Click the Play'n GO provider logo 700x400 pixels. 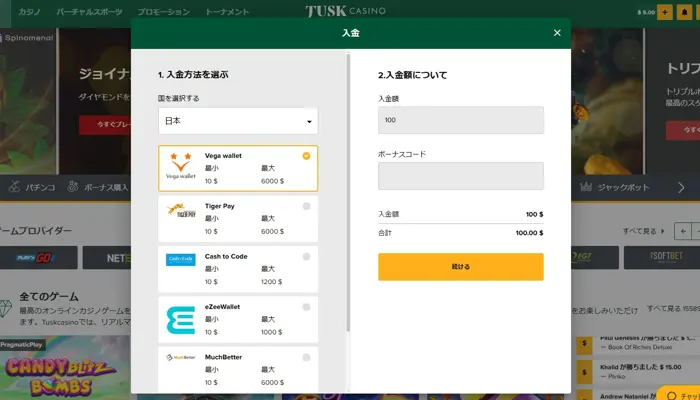coord(36,258)
